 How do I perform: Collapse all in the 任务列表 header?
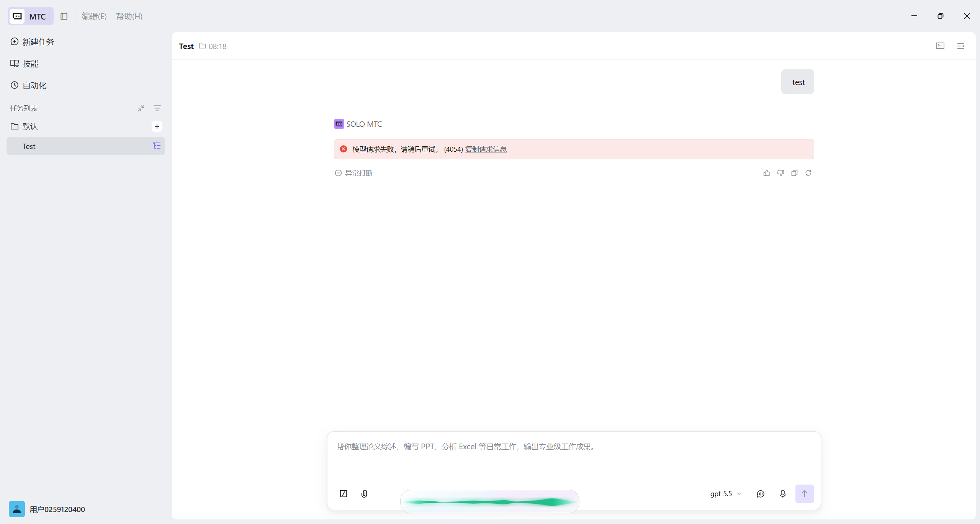pos(141,108)
